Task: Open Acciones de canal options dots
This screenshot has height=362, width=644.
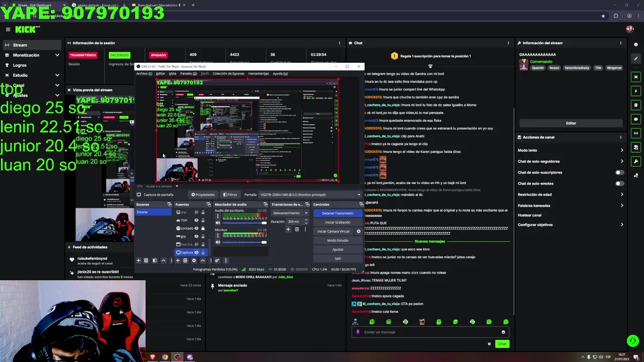Action: click(x=621, y=137)
